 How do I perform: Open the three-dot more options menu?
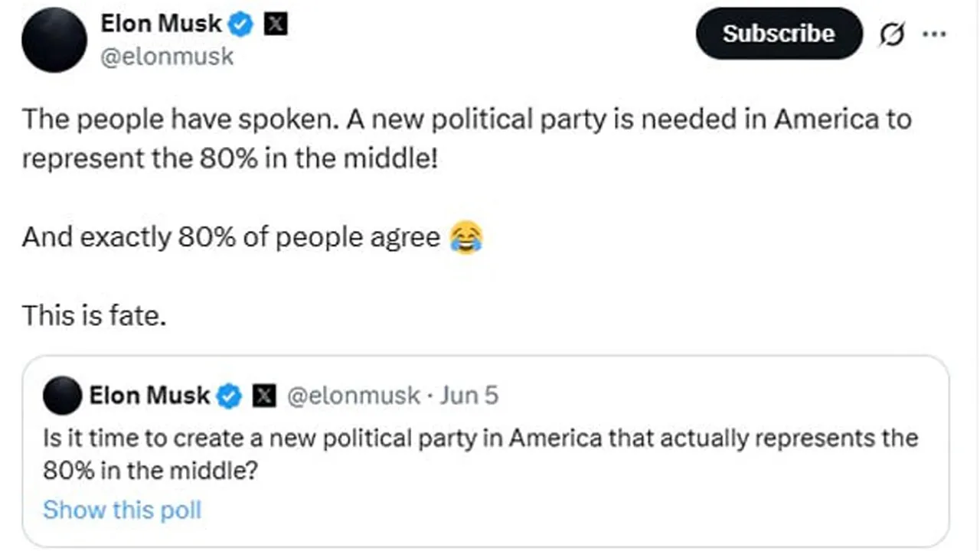tap(934, 34)
